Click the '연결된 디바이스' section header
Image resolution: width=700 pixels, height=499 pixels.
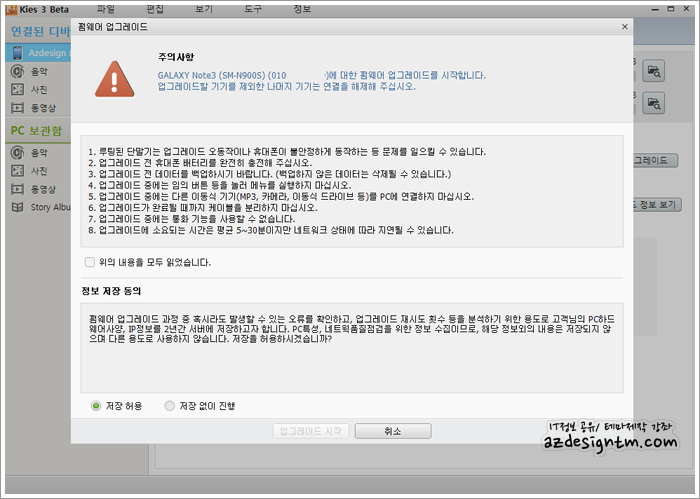(x=41, y=31)
